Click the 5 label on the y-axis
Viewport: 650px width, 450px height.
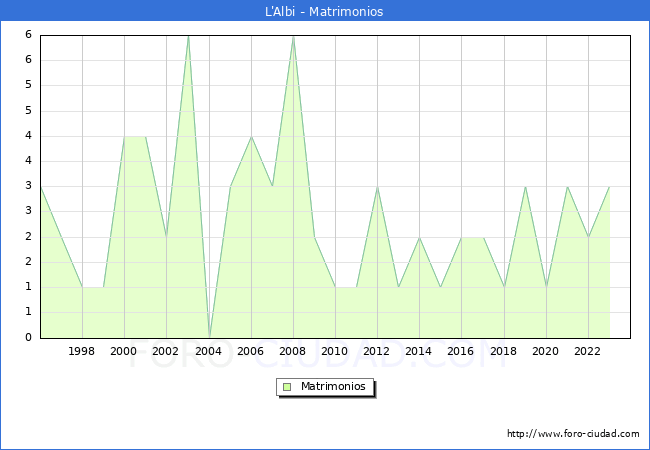pyautogui.click(x=28, y=85)
